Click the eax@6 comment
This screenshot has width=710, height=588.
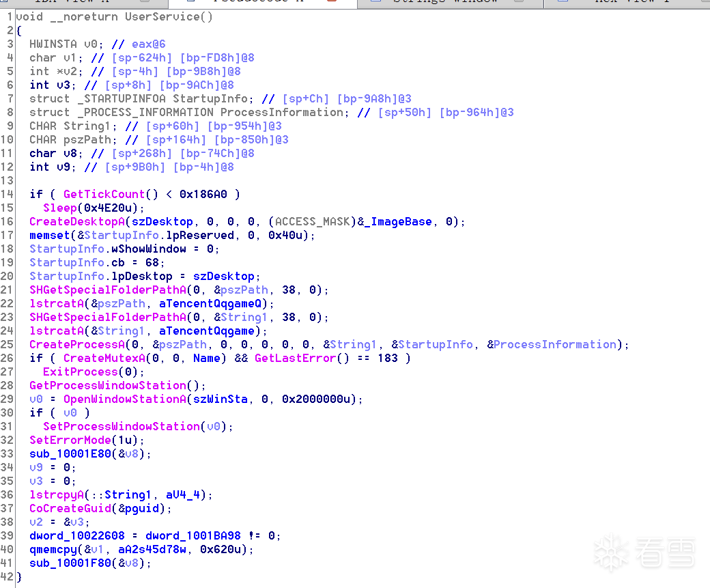[x=149, y=44]
